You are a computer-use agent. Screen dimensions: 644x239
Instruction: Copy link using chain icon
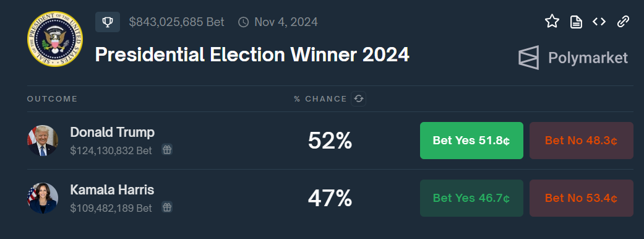(x=623, y=22)
